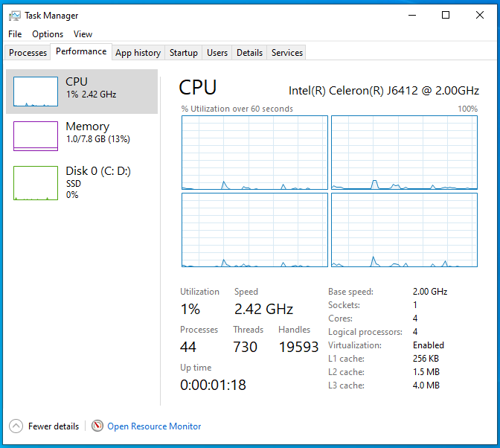This screenshot has width=500, height=448.
Task: Click the Fewer details chevron icon
Action: click(x=16, y=426)
